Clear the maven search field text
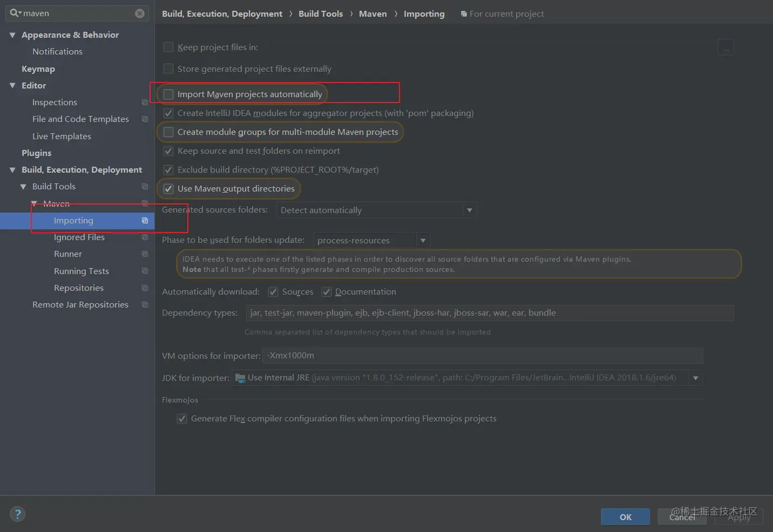 [140, 13]
